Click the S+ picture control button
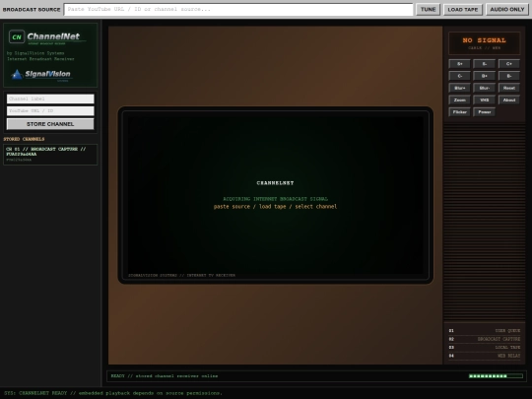Image resolution: width=532 pixels, height=399 pixels. pos(459,64)
